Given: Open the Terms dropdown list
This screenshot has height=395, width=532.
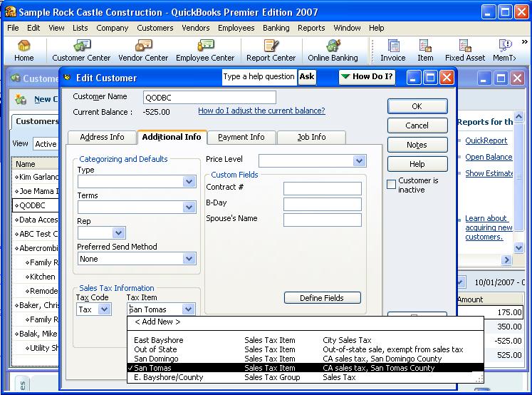Looking at the screenshot, I should [x=189, y=207].
